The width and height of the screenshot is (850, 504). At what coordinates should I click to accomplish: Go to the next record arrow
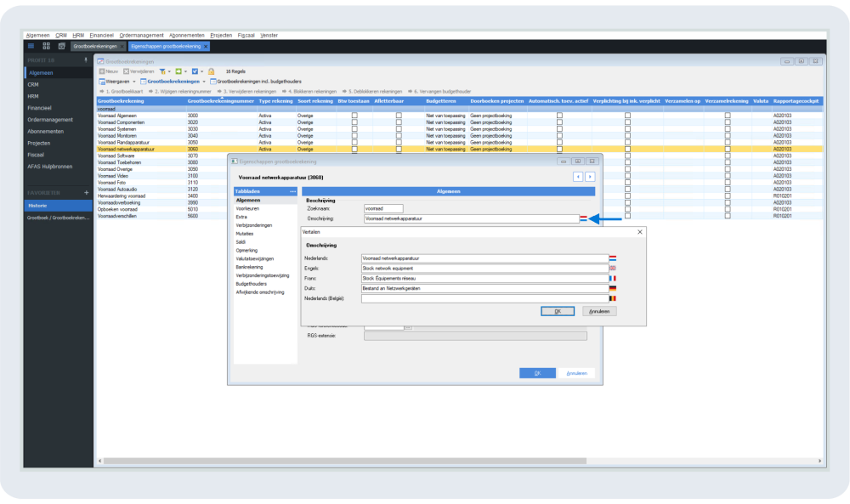(590, 177)
